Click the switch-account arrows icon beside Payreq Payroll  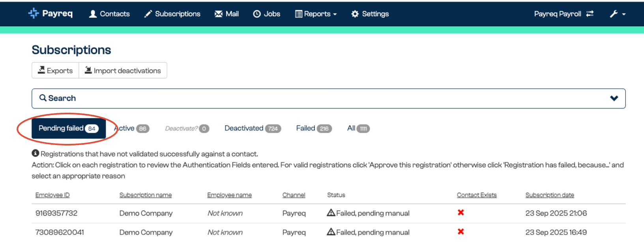590,14
